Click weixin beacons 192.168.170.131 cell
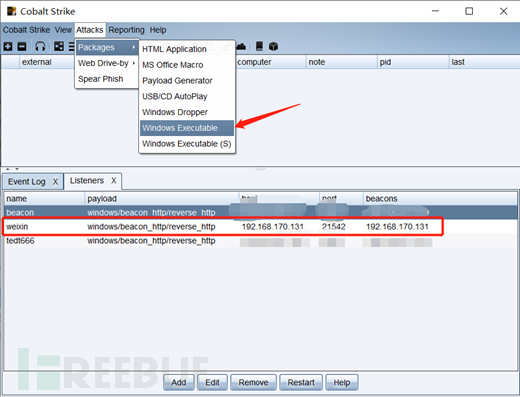The image size is (520, 397). tap(397, 227)
